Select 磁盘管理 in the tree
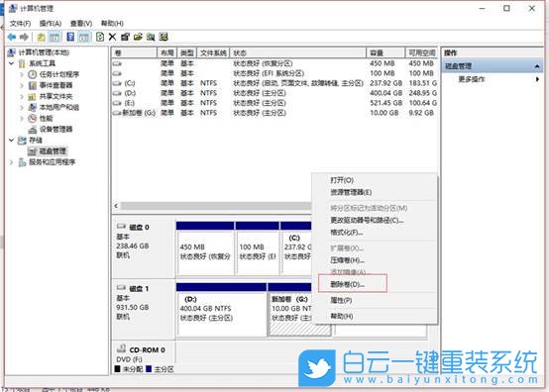The width and height of the screenshot is (549, 392). click(x=53, y=151)
